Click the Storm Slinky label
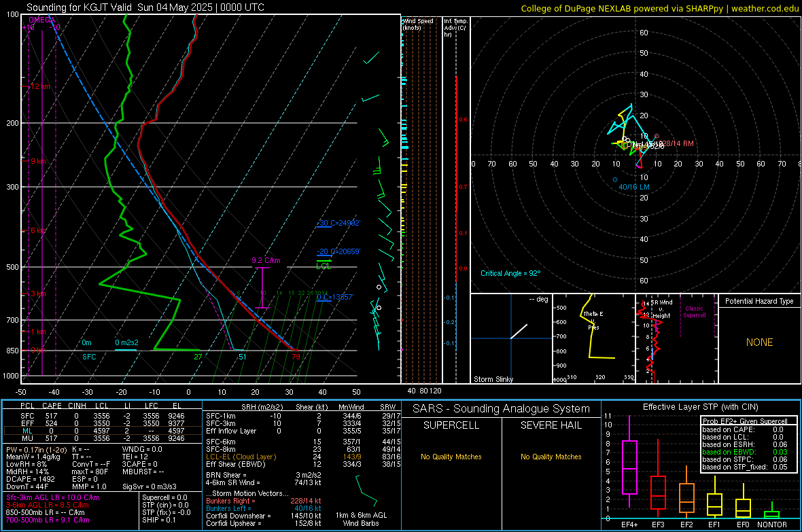This screenshot has width=802, height=532. pyautogui.click(x=493, y=379)
